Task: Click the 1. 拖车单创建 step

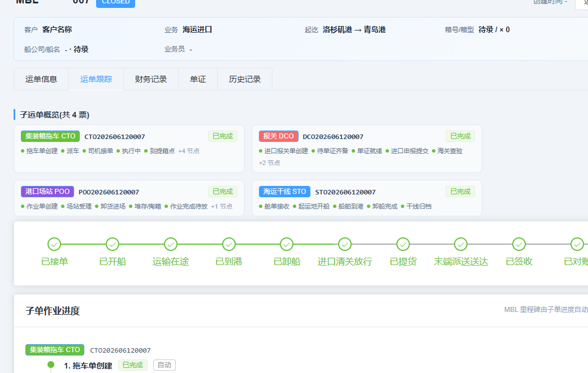Action: coord(88,366)
